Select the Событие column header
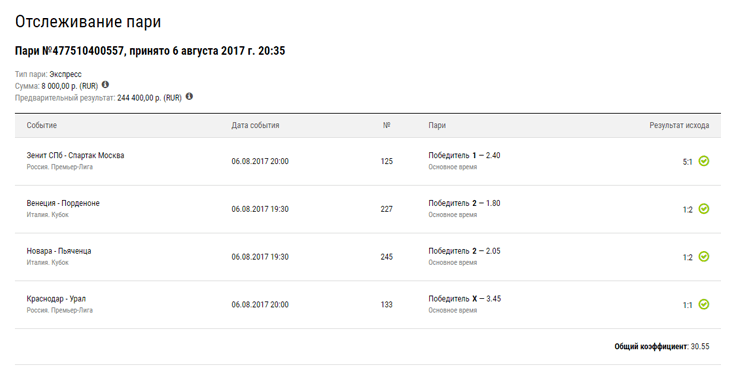This screenshot has width=730, height=368. tap(42, 125)
